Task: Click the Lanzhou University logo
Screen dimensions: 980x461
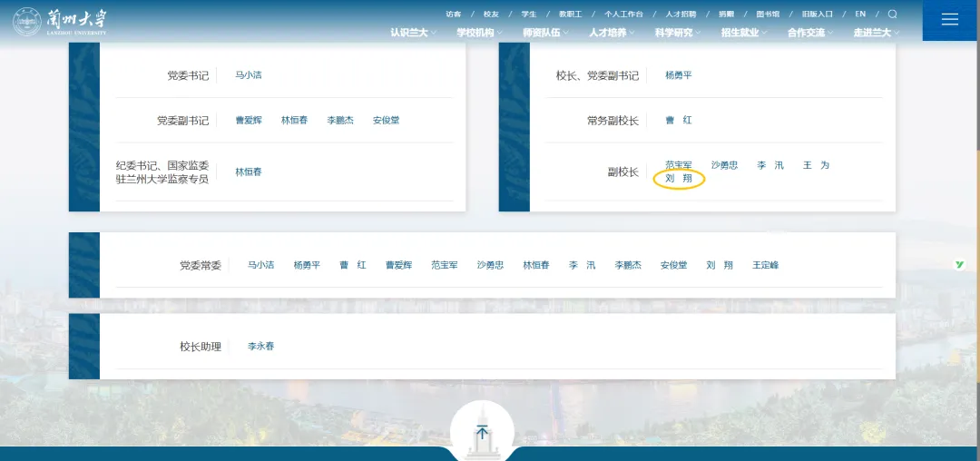Action: (x=61, y=22)
